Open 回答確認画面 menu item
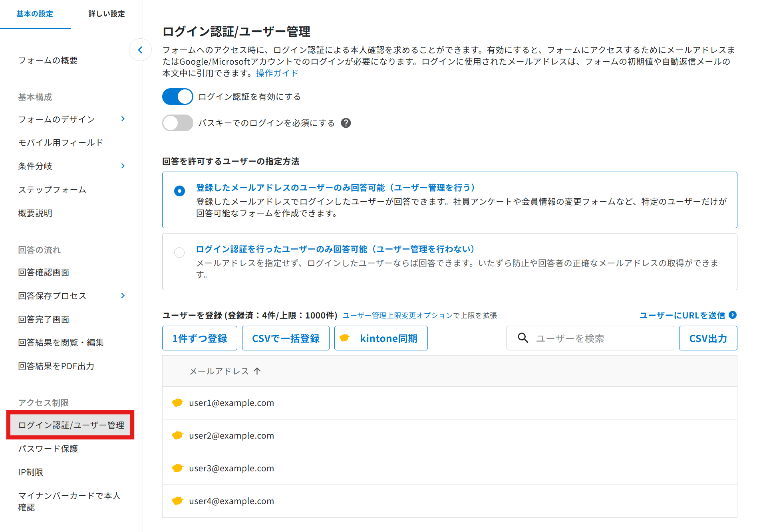Screen dimensions: 759x532 44,272
